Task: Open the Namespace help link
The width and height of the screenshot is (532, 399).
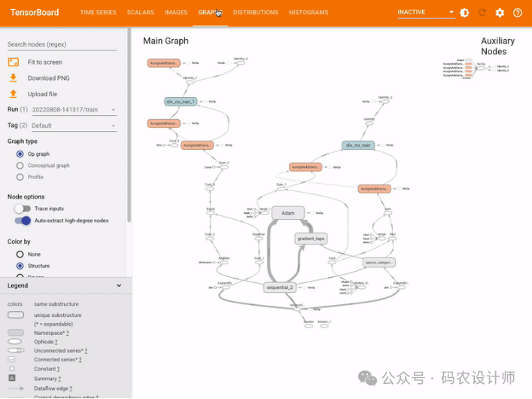Action: 67,333
